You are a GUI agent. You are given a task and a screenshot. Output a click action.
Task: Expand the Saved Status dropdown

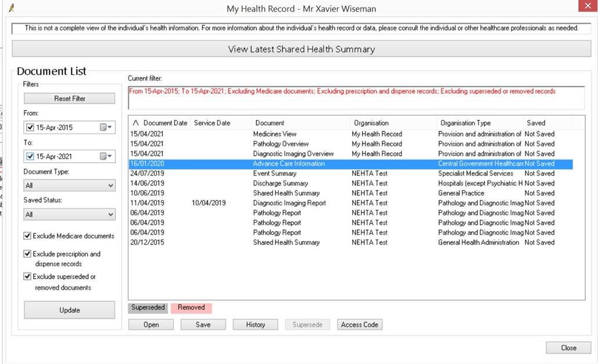click(x=70, y=214)
